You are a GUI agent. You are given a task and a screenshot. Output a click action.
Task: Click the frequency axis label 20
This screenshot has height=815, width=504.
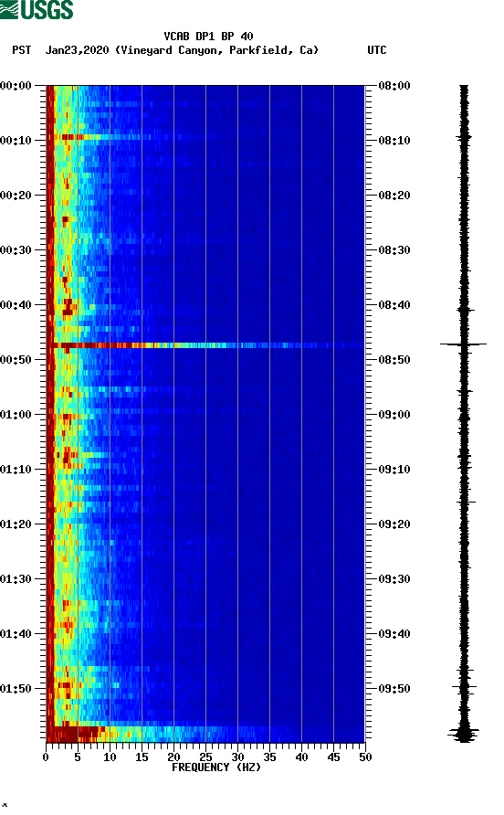coord(173,757)
